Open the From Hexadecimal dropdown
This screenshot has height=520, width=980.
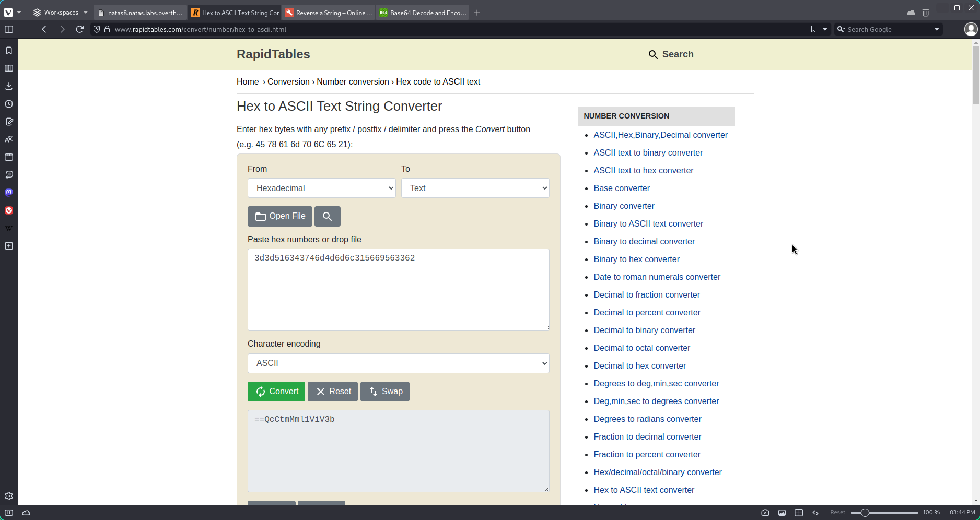pyautogui.click(x=322, y=188)
